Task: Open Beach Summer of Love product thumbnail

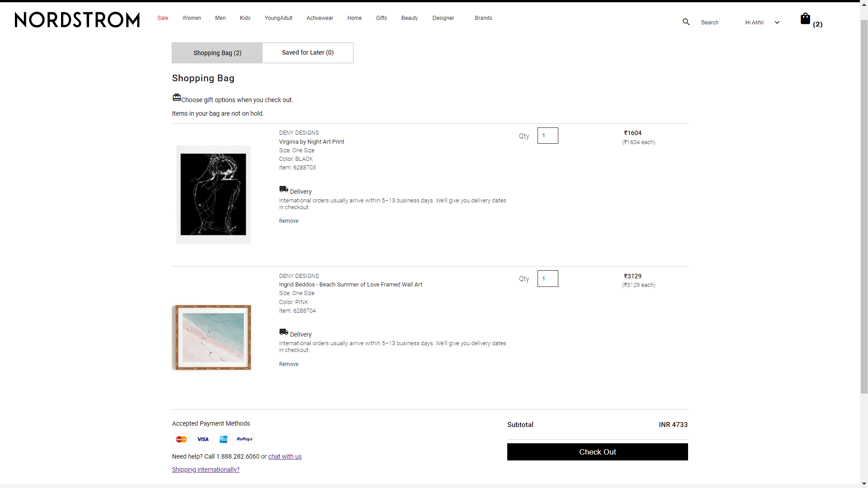Action: 212,338
